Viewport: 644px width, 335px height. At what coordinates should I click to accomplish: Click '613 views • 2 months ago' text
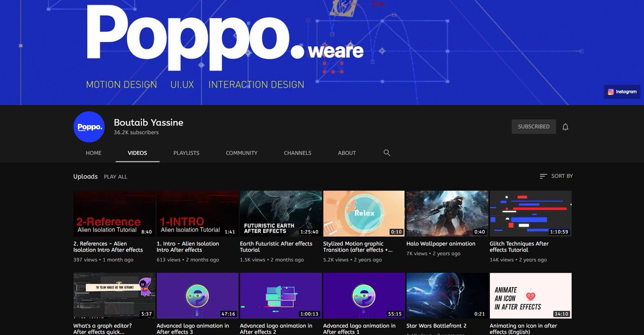click(x=188, y=260)
